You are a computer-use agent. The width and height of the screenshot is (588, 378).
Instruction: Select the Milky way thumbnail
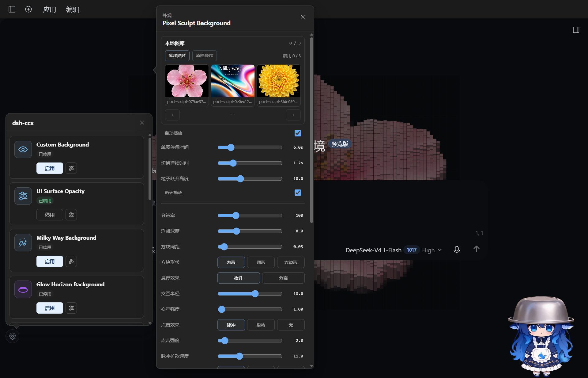[x=233, y=85]
